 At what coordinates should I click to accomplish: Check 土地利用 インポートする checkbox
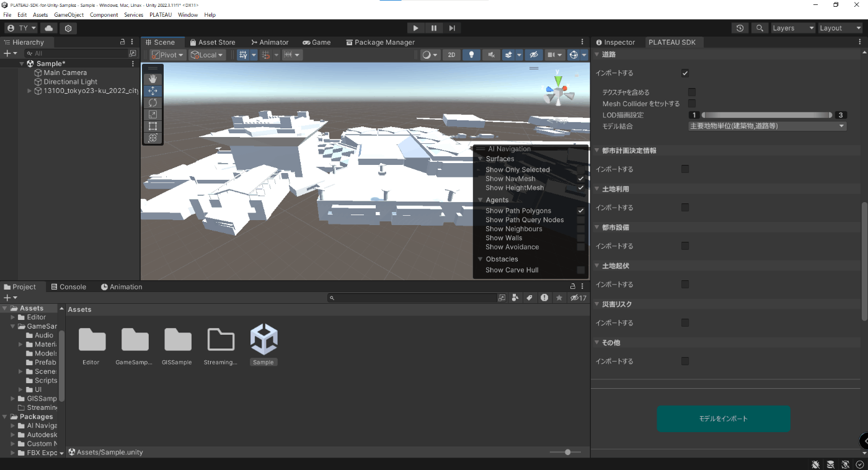point(685,207)
